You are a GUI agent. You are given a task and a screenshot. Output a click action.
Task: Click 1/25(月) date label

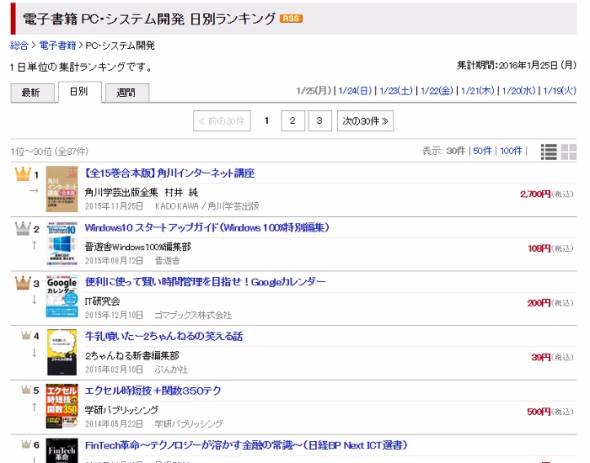(313, 91)
